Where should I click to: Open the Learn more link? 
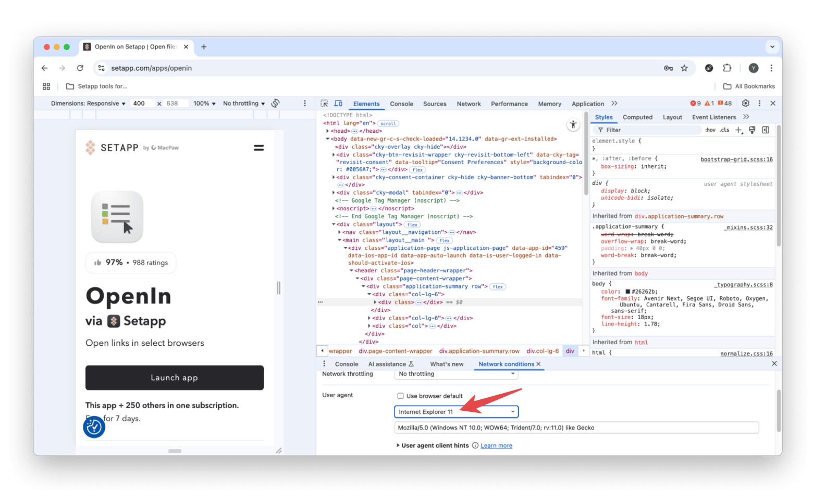(496, 446)
